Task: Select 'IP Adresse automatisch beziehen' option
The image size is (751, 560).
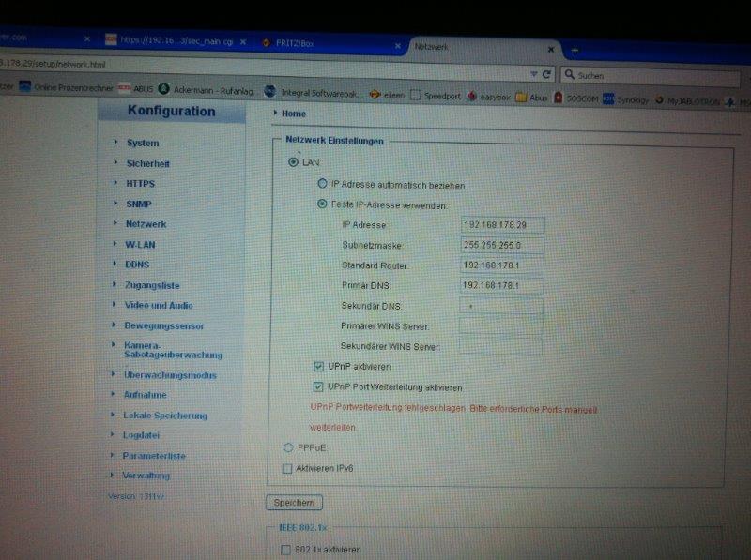Action: pyautogui.click(x=322, y=184)
